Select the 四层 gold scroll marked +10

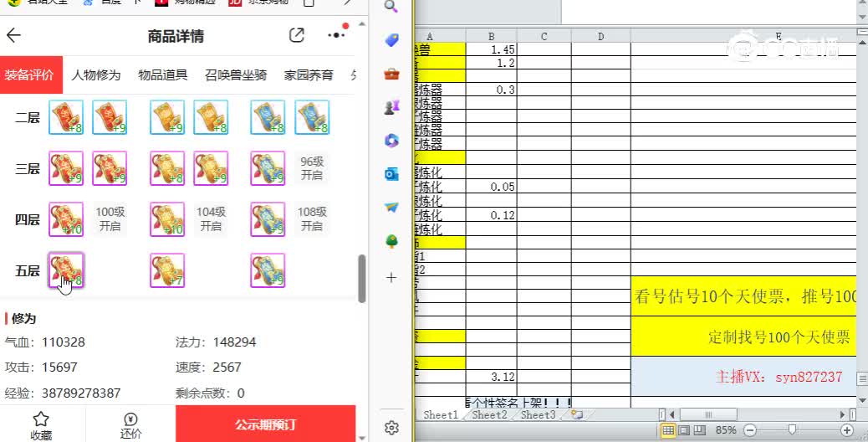point(167,219)
